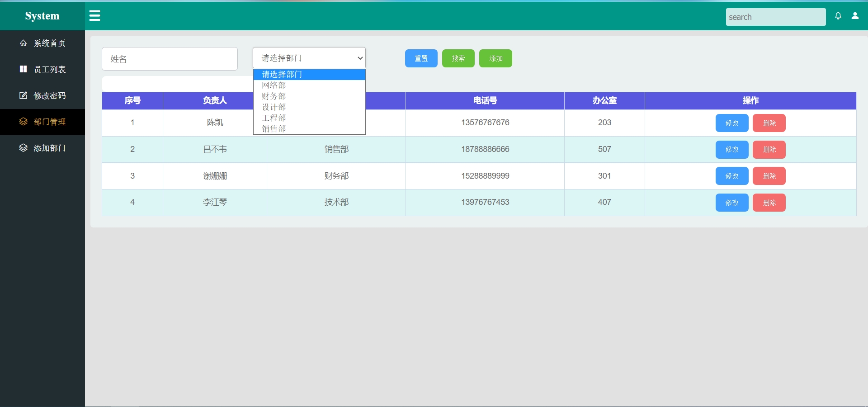The image size is (868, 407).
Task: Pick 销售部 from the department options
Action: point(274,128)
